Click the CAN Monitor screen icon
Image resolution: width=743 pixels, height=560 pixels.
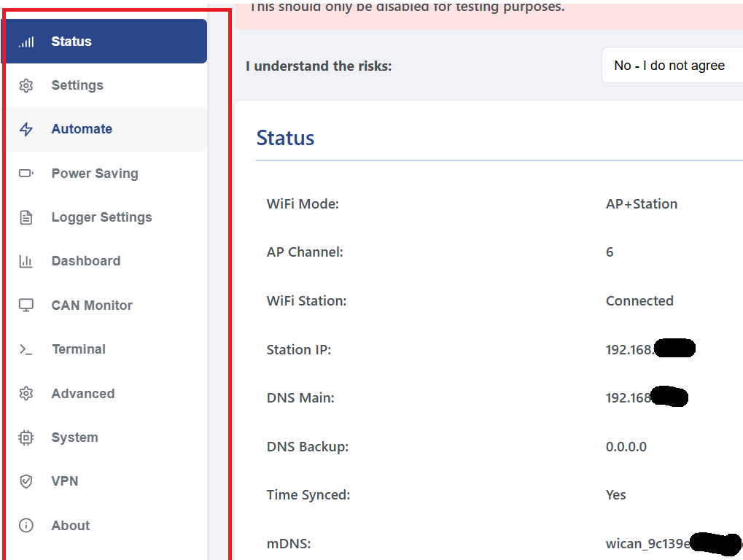point(26,305)
